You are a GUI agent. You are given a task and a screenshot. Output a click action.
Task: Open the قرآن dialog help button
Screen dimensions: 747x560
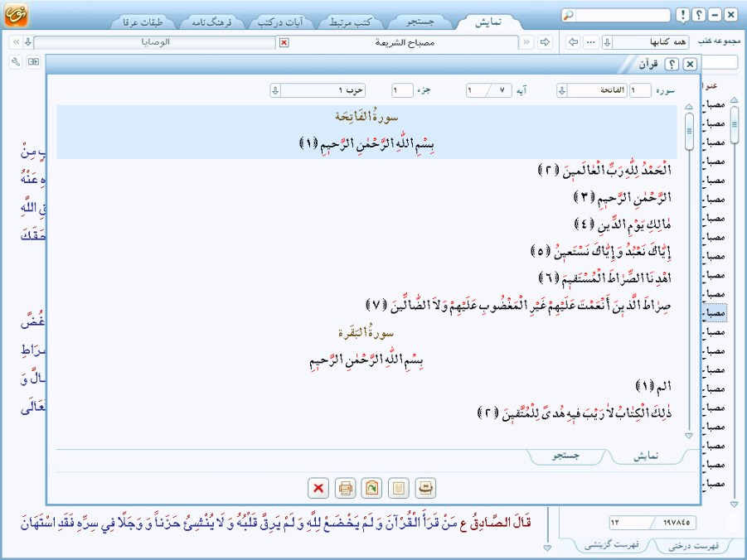672,64
